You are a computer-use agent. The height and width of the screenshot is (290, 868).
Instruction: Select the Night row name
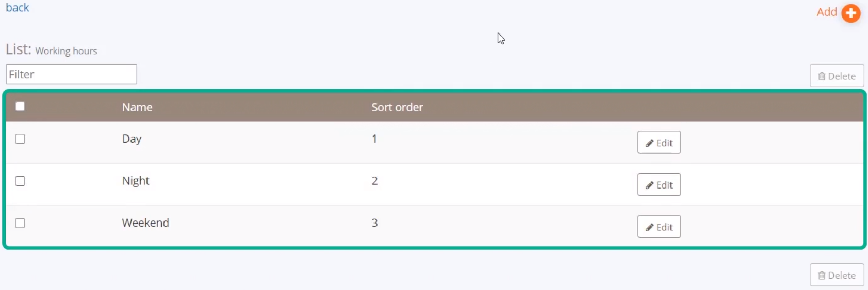pyautogui.click(x=136, y=181)
